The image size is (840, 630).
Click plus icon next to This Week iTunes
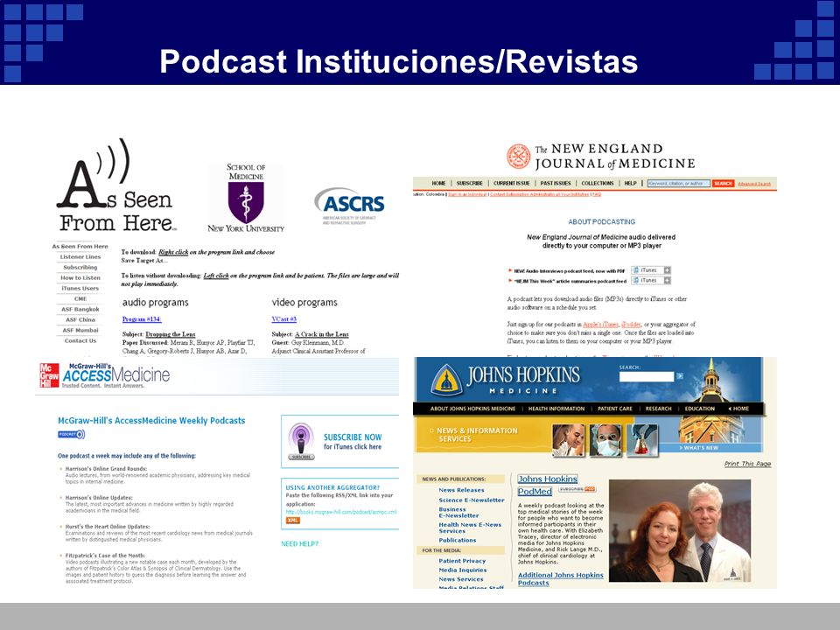point(668,281)
